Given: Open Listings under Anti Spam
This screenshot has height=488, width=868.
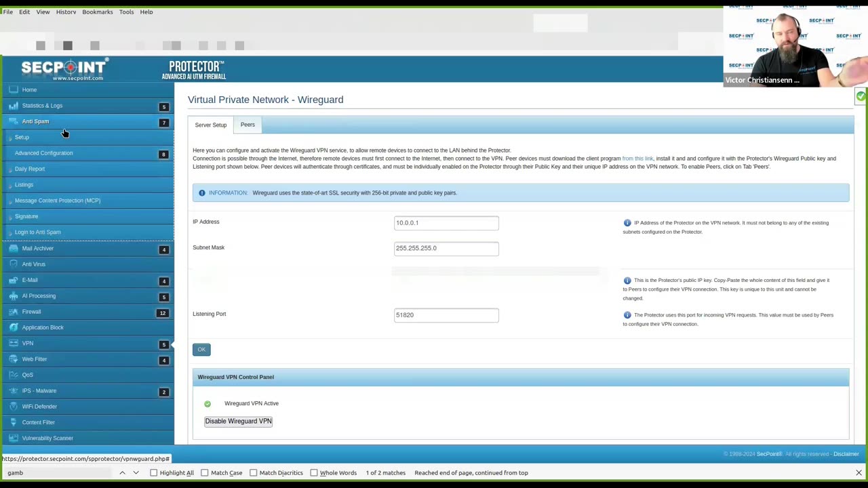Looking at the screenshot, I should point(24,184).
